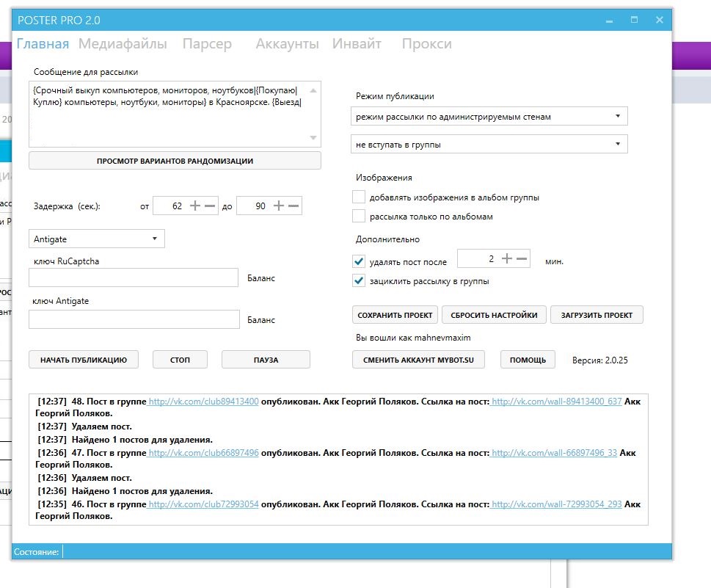This screenshot has width=711, height=588.
Task: Uncheck the loop mailing in groups checkbox
Action: [x=359, y=280]
